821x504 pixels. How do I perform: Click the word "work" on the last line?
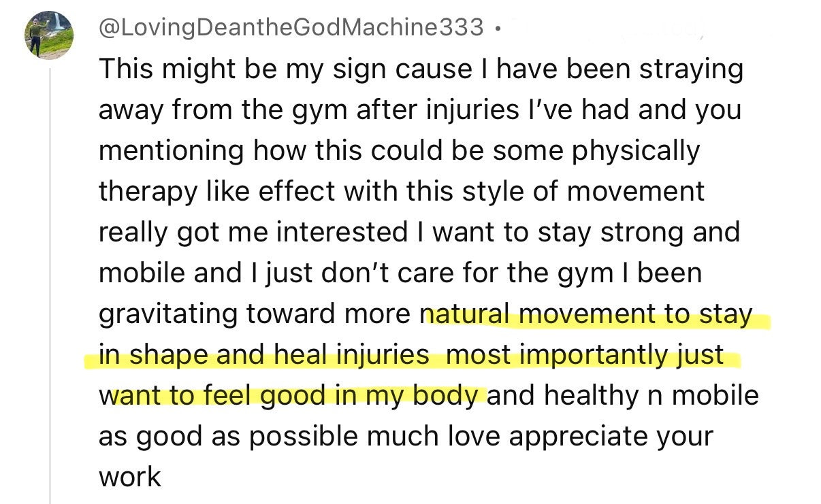(x=129, y=476)
